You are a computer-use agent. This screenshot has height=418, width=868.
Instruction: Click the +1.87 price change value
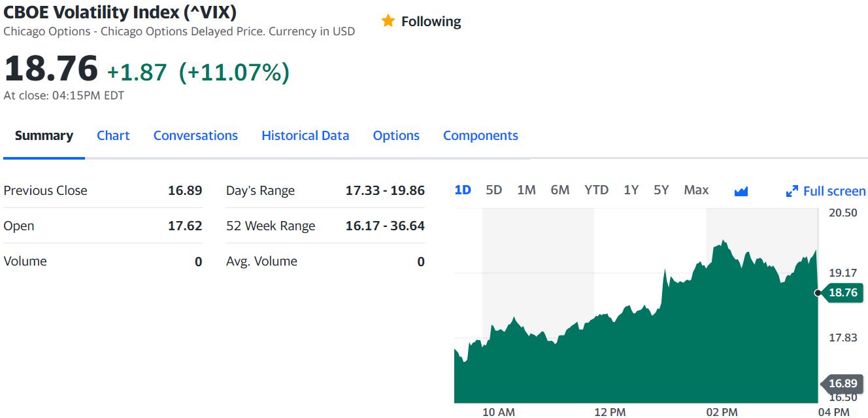click(137, 72)
